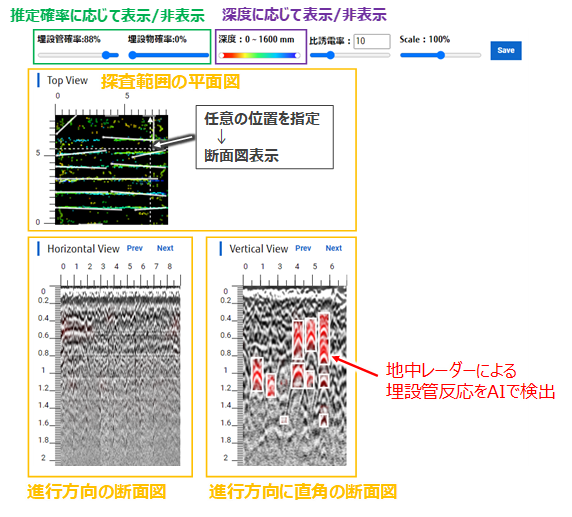Click the rainbow depth color bar
Screen dimensions: 572x517
coord(260,55)
